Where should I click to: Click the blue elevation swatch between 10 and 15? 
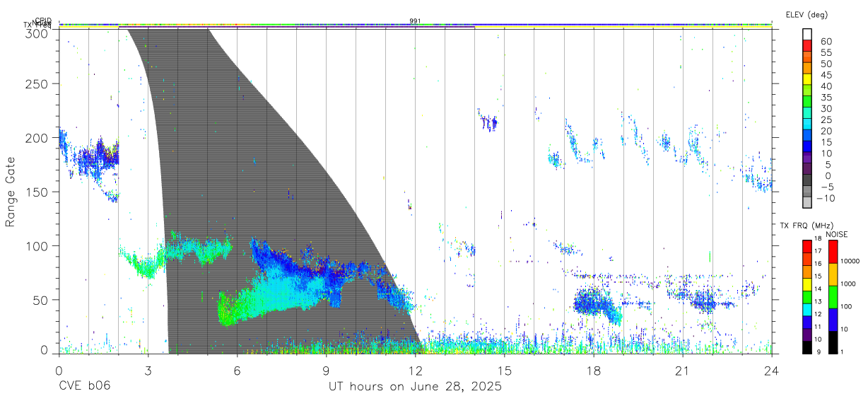pyautogui.click(x=807, y=148)
